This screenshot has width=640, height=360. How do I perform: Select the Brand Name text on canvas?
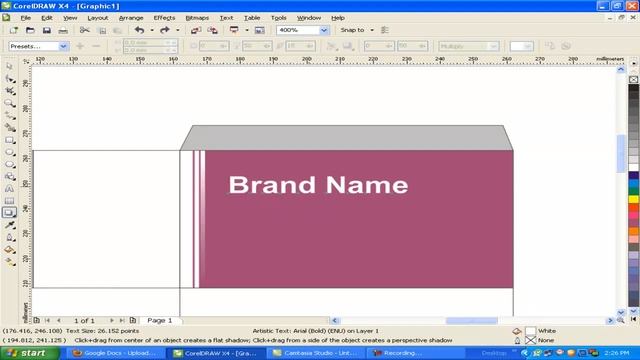click(318, 184)
